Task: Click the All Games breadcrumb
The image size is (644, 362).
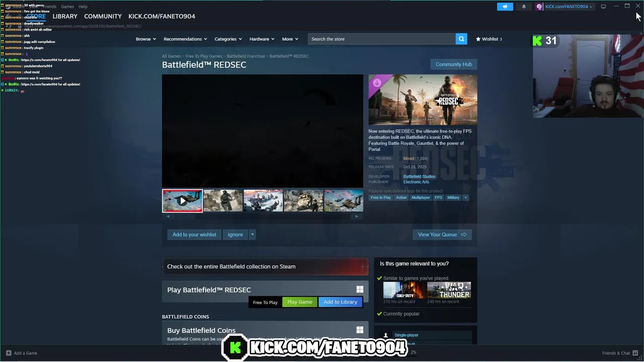Action: coord(171,56)
